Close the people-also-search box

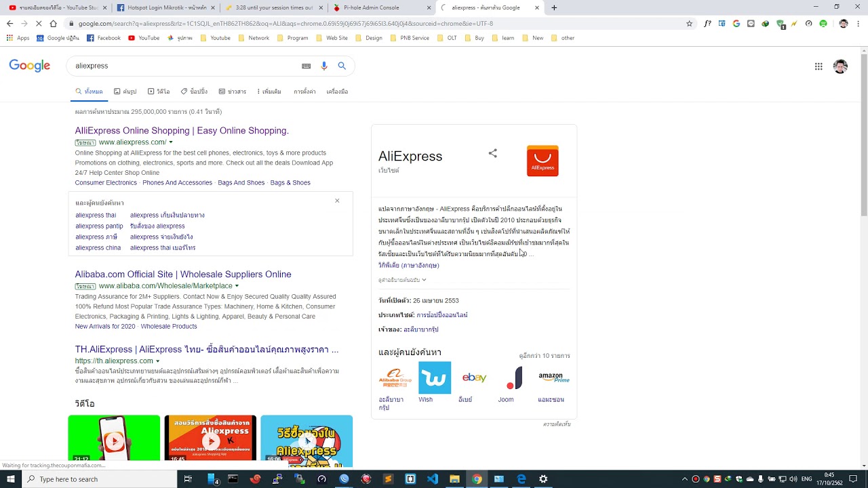[x=337, y=201]
